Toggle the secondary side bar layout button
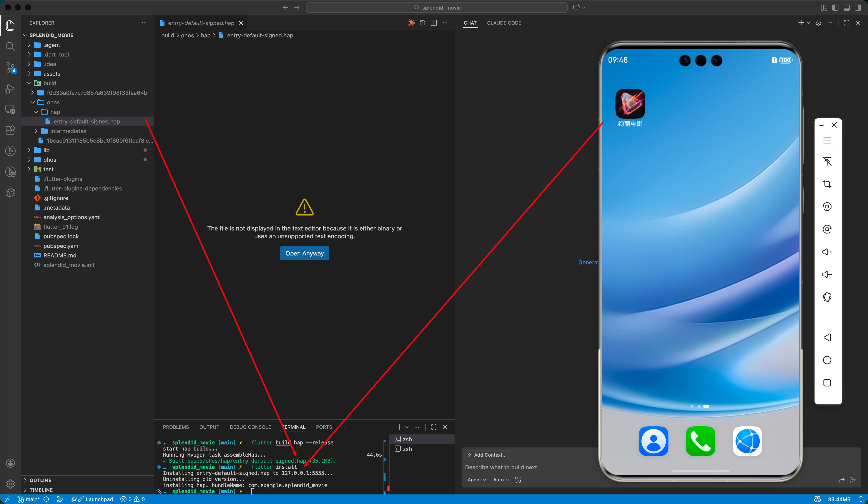This screenshot has width=868, height=504. tap(858, 8)
